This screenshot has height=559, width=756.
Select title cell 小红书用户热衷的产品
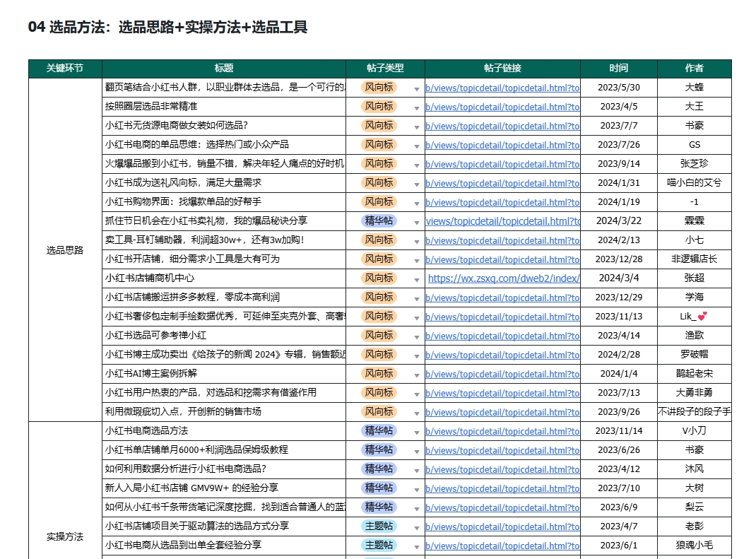pyautogui.click(x=224, y=393)
